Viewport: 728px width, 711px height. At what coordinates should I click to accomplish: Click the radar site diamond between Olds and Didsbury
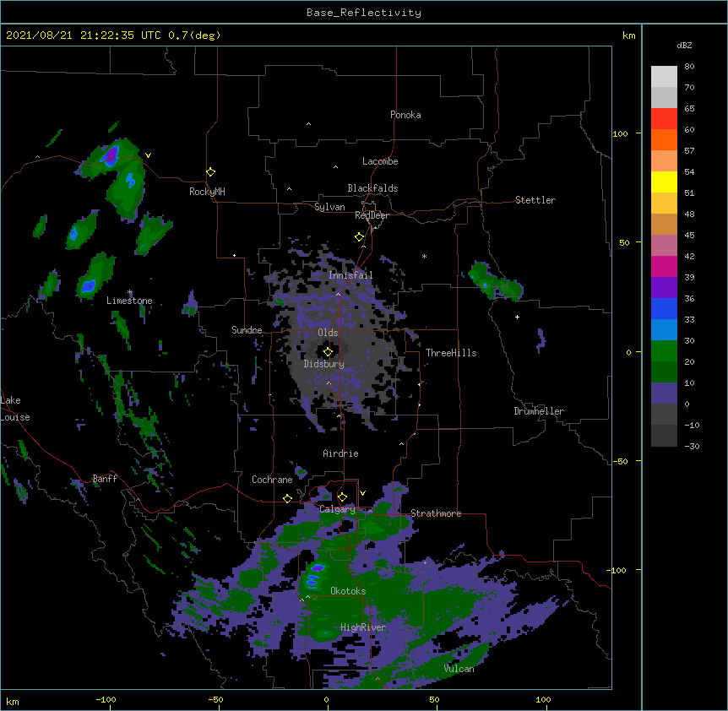(x=328, y=351)
